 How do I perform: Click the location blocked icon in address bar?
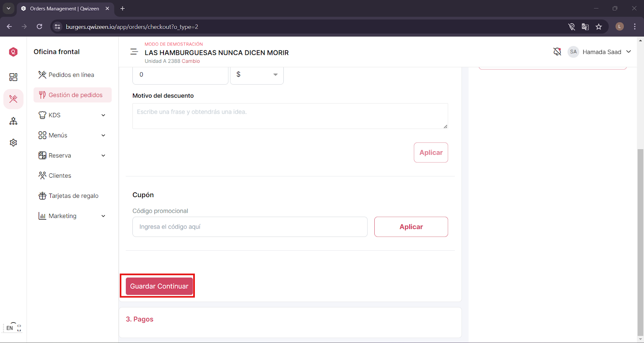pos(572,27)
